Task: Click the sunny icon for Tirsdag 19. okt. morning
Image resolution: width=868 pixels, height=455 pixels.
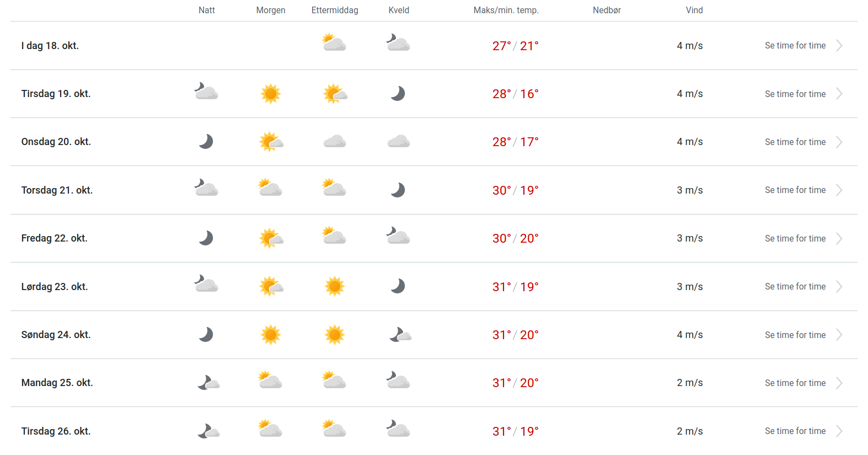Action: tap(270, 94)
